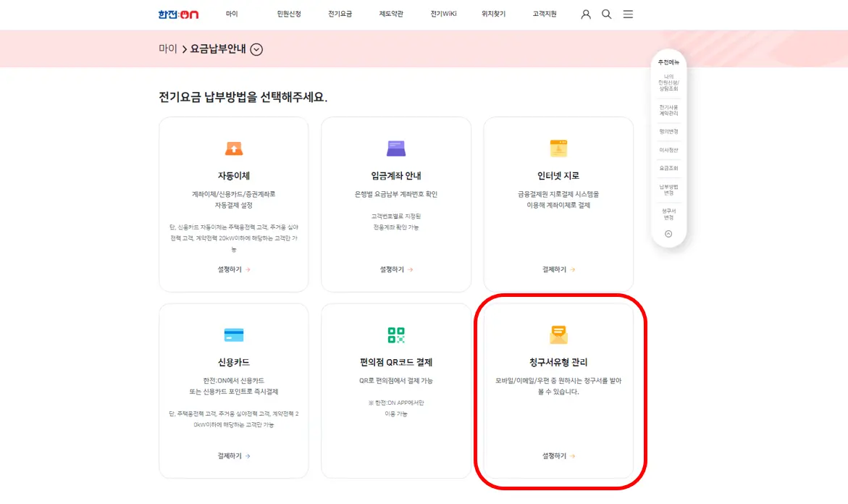Open the hamburger menu icon
848x504 pixels.
coord(628,14)
